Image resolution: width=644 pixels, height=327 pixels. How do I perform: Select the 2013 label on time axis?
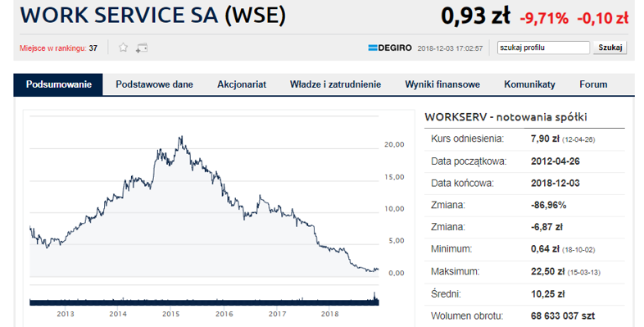click(x=66, y=314)
